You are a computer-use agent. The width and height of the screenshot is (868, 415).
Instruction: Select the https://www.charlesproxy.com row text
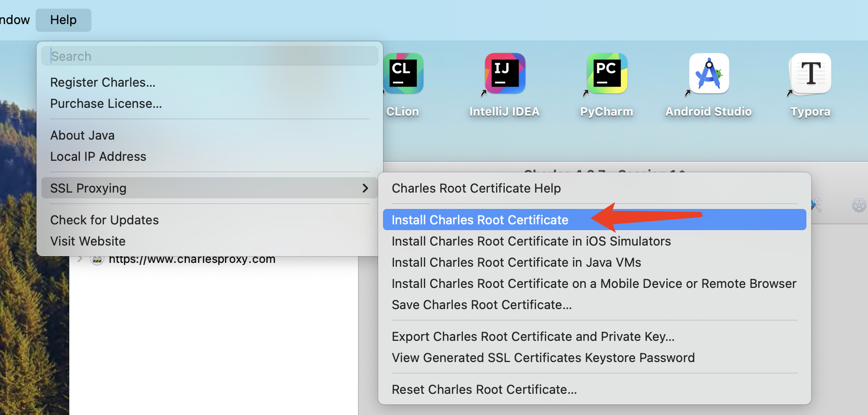coord(192,260)
